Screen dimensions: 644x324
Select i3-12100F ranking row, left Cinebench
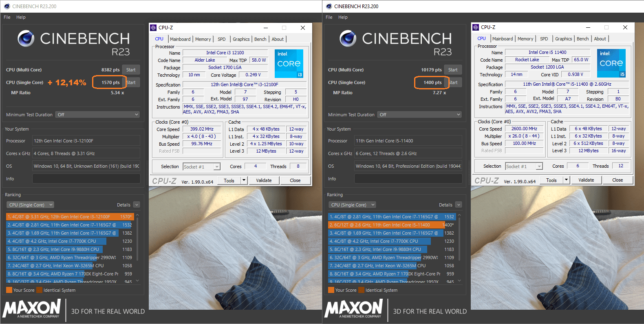pyautogui.click(x=70, y=217)
